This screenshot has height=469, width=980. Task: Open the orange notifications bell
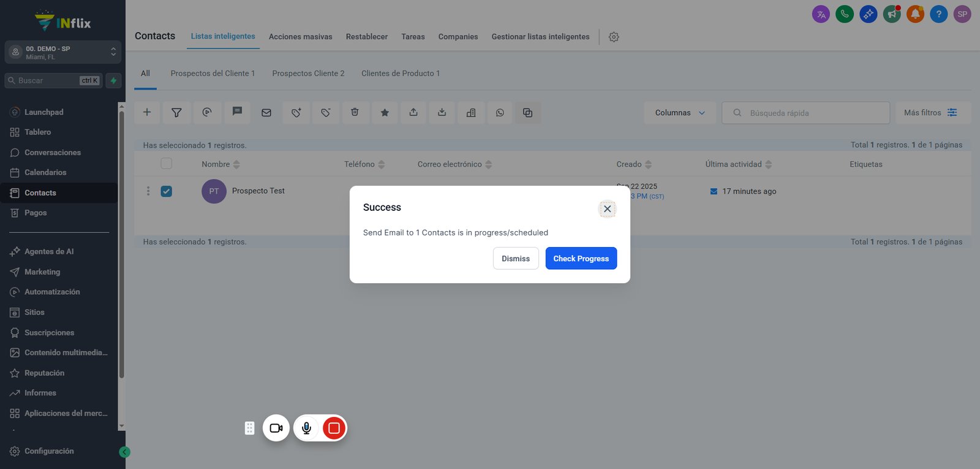click(x=915, y=14)
